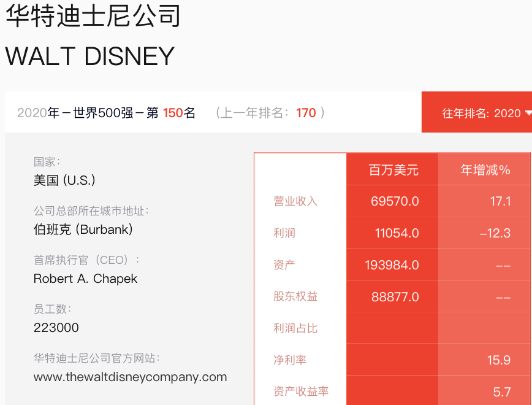Click the current ranking number 150

click(x=173, y=113)
